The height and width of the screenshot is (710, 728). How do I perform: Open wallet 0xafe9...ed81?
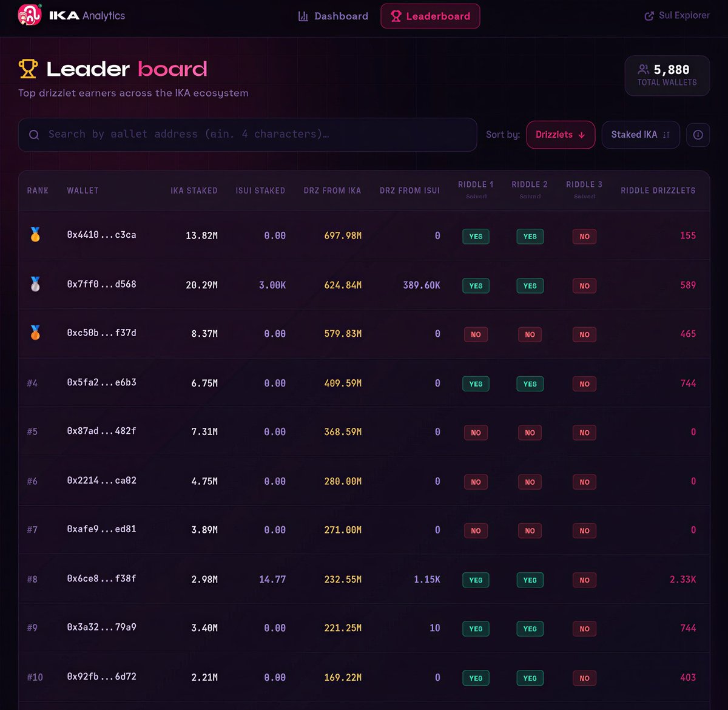click(101, 529)
